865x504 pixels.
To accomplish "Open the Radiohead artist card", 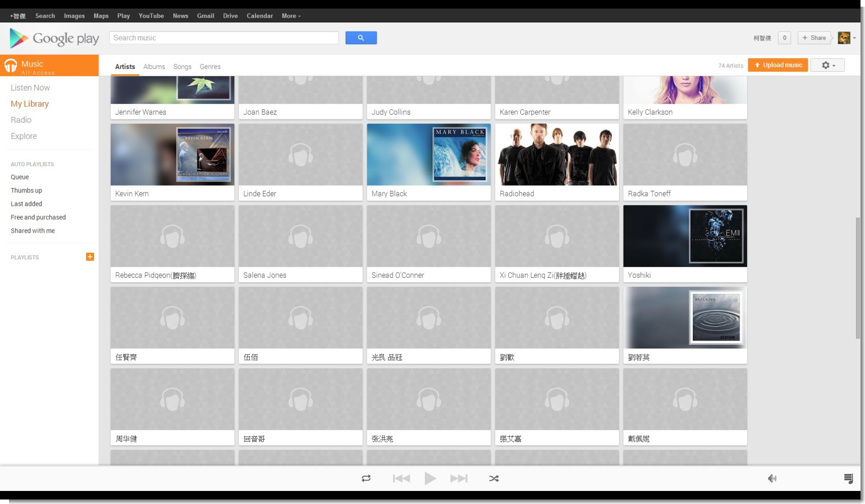I will (x=557, y=162).
